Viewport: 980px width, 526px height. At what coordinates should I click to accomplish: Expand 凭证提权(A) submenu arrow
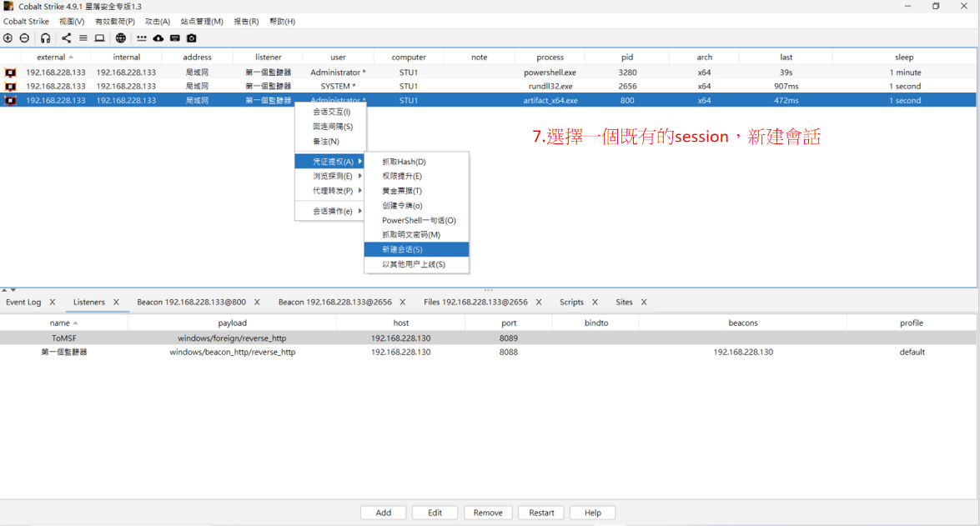pyautogui.click(x=360, y=161)
